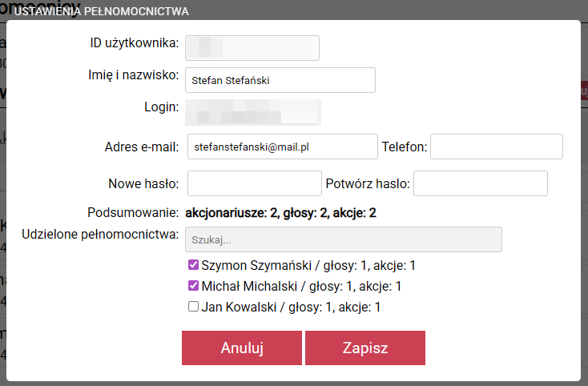The image size is (588, 386).
Task: Click the Podsumowanie summary text
Action: 280,213
